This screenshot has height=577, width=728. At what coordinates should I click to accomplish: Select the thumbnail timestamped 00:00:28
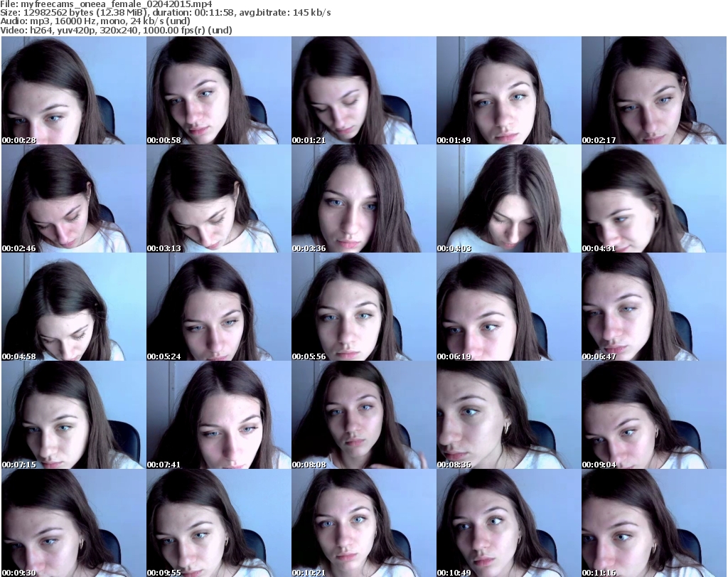[x=74, y=90]
